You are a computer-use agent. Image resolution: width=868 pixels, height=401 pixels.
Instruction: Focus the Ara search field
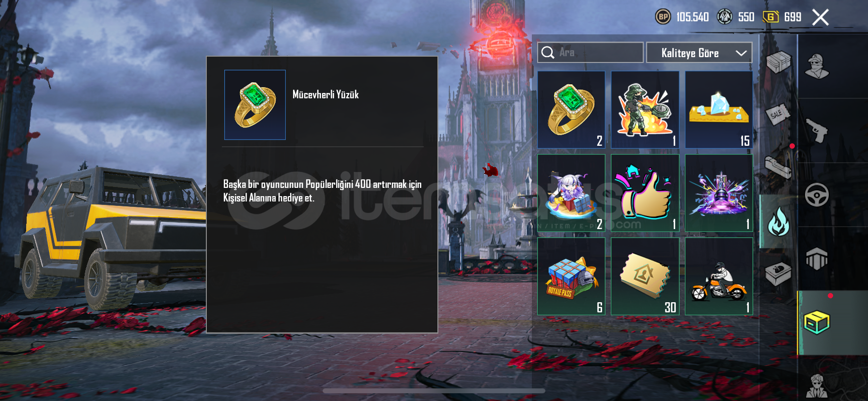point(590,52)
